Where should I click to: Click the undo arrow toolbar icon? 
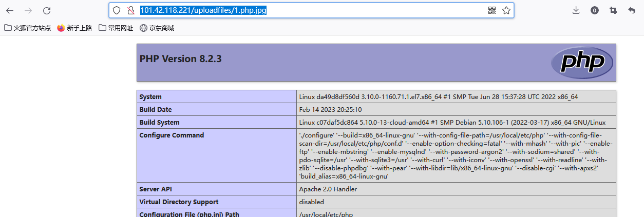[x=632, y=10]
